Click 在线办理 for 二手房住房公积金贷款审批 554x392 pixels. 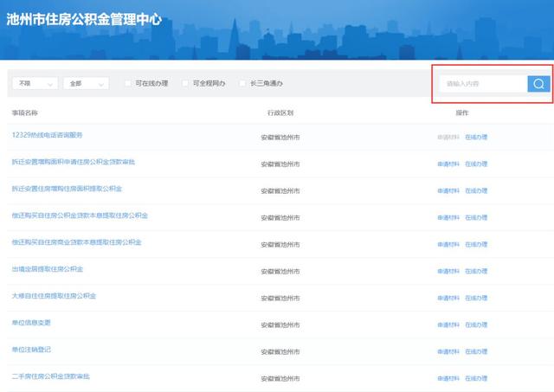[x=476, y=378]
